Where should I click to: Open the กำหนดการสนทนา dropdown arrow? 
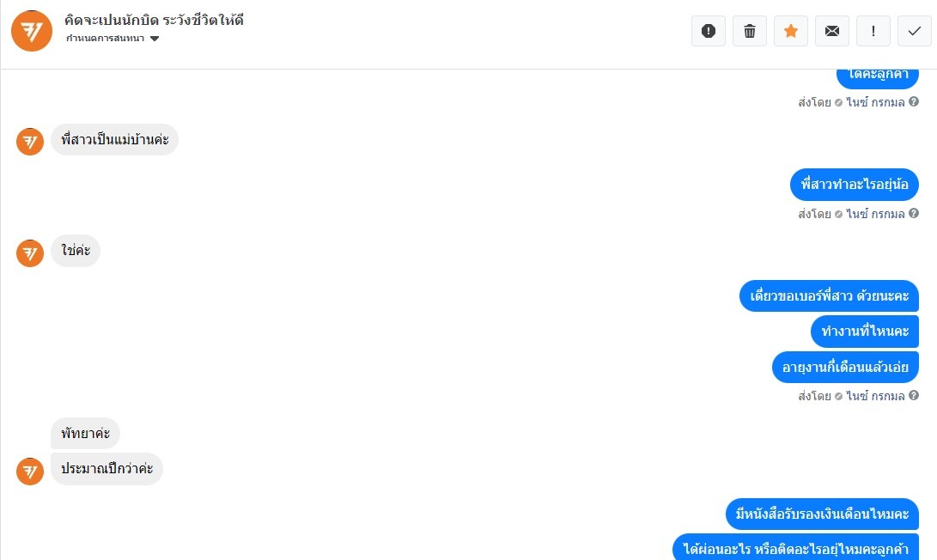point(155,39)
